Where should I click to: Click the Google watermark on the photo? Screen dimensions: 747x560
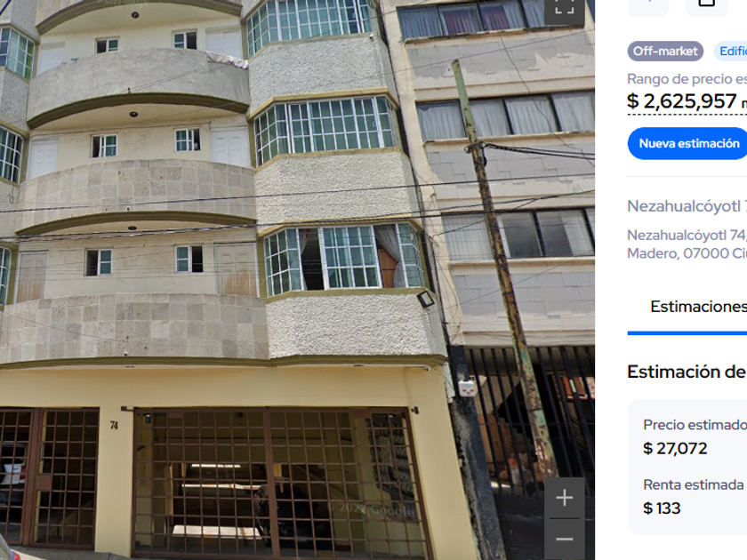pos(372,509)
